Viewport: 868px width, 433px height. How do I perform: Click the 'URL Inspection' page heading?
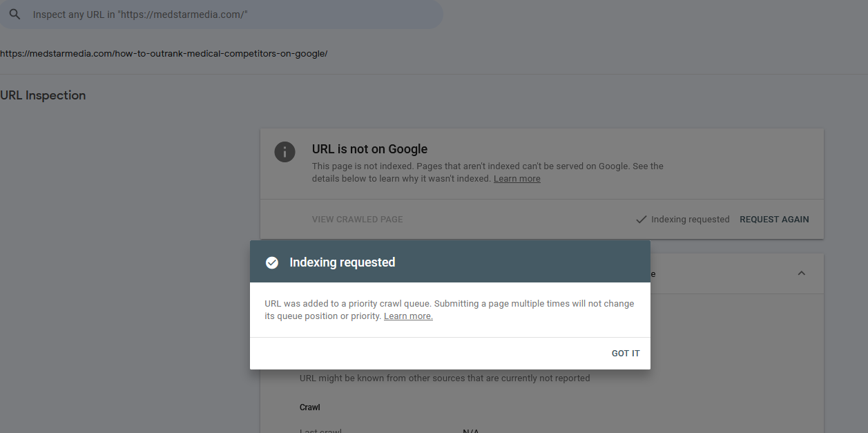point(43,95)
